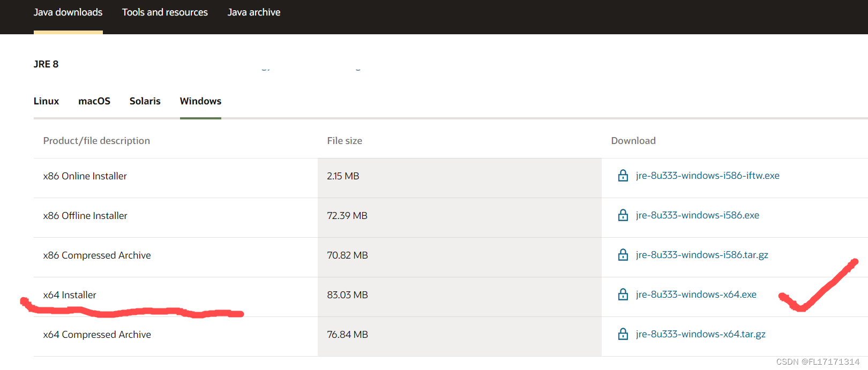Click lock icon beside jre-8u333-windows-i586.tar.gz
This screenshot has width=868, height=370.
coord(623,255)
